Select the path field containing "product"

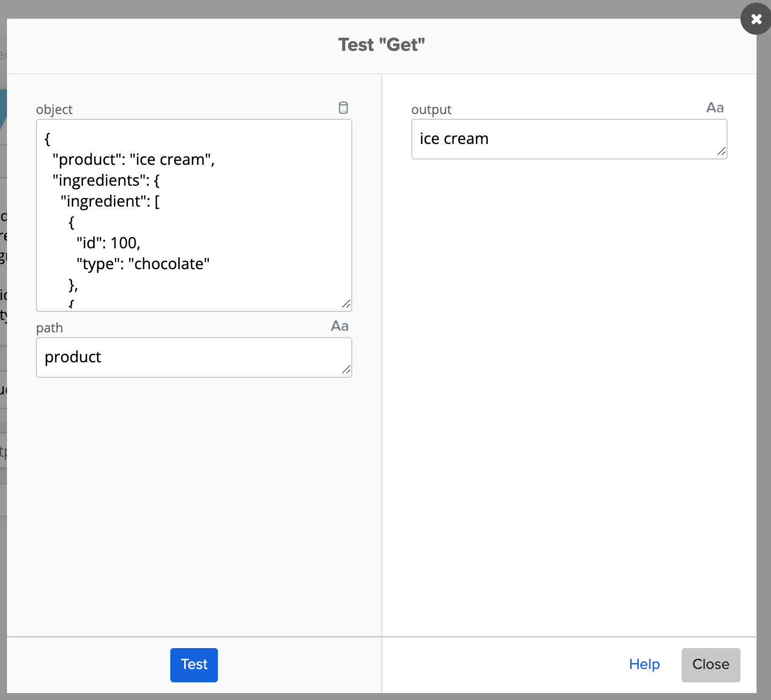coord(194,357)
